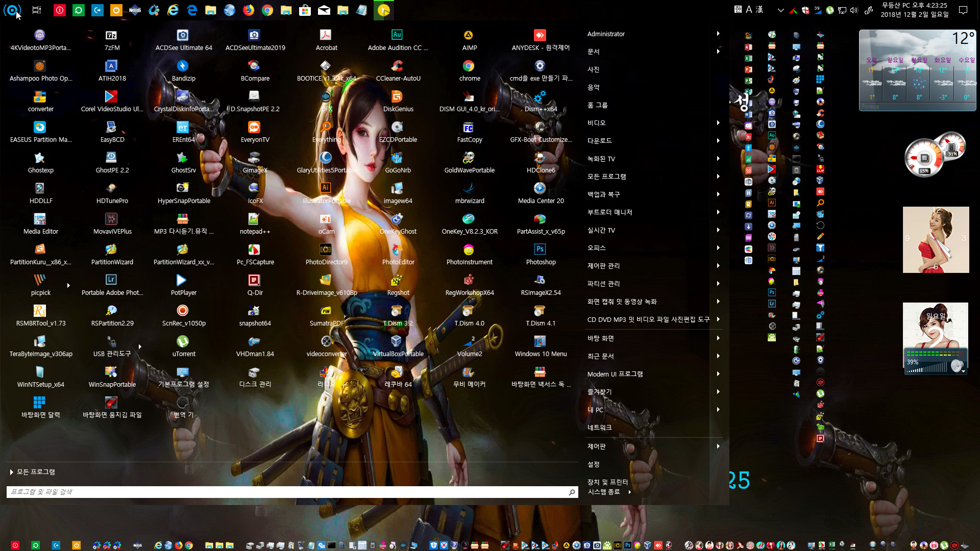Image resolution: width=980 pixels, height=551 pixels.
Task: Launch the chrome browser icon in app grid
Action: click(469, 70)
